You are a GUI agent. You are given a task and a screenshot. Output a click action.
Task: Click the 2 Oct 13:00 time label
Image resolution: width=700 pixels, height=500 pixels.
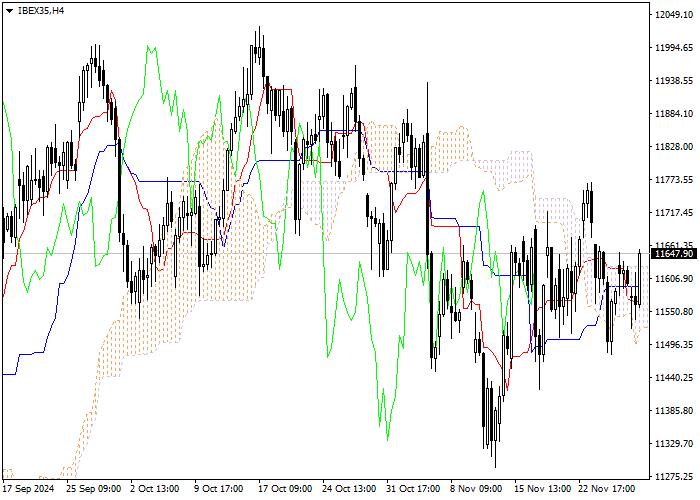154,489
